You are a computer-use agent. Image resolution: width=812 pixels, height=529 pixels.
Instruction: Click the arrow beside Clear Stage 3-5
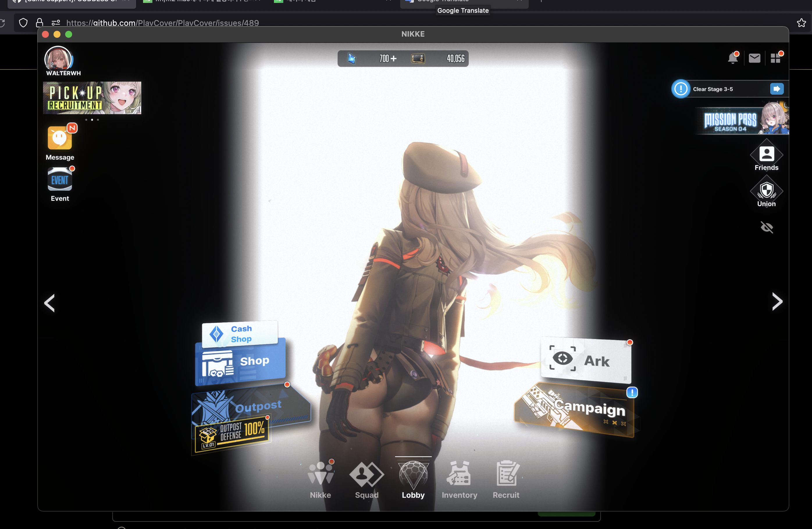point(777,89)
